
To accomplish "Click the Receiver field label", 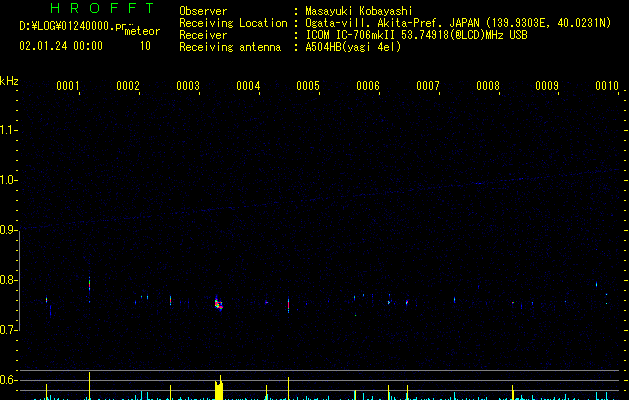I will tap(203, 35).
